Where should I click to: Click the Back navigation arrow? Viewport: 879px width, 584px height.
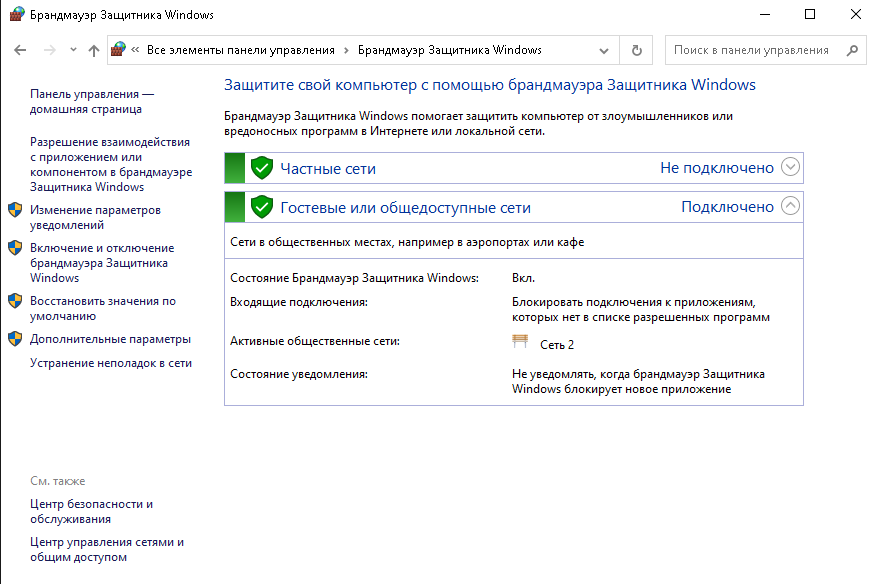20,50
